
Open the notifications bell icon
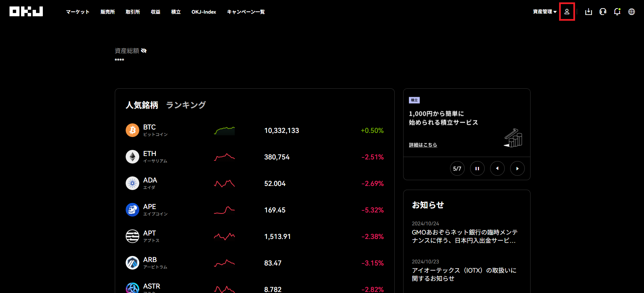pos(617,12)
